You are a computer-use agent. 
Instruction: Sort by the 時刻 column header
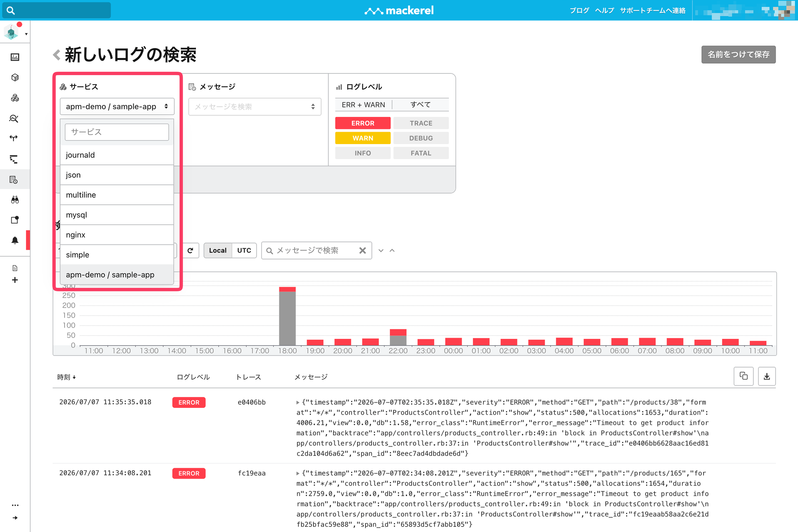[66, 377]
